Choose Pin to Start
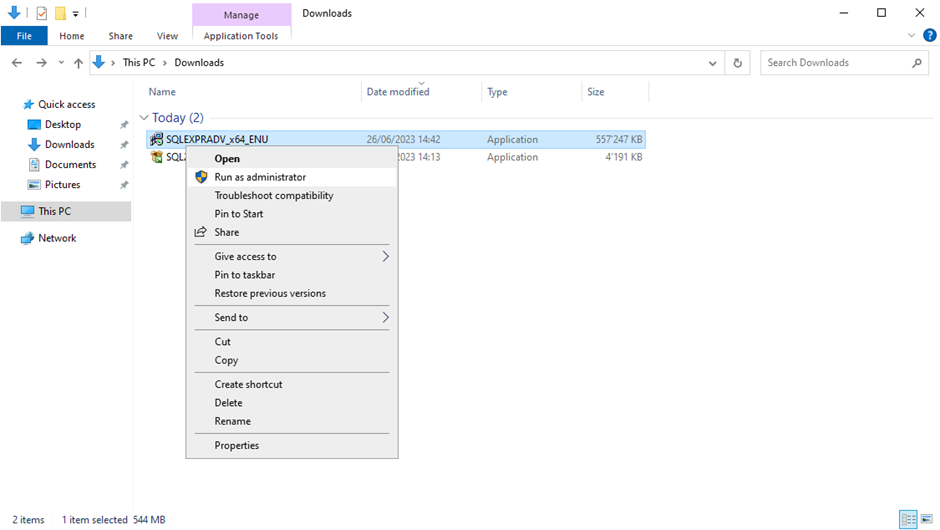This screenshot has width=940, height=530. click(x=292, y=214)
